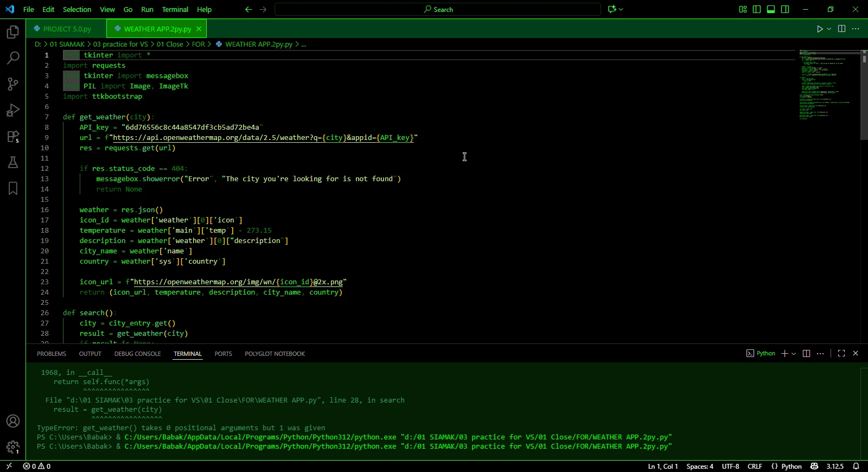This screenshot has width=868, height=472.
Task: Switch to the PROBLEMS panel tab
Action: click(52, 354)
